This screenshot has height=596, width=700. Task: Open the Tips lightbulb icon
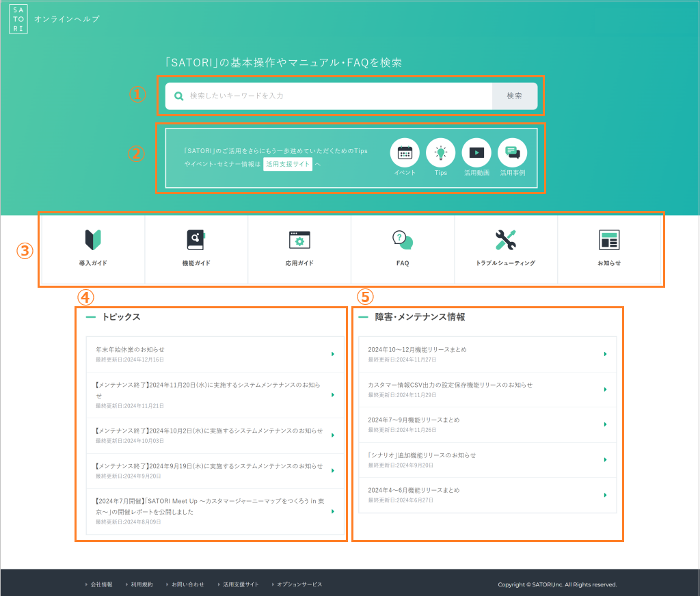[441, 152]
